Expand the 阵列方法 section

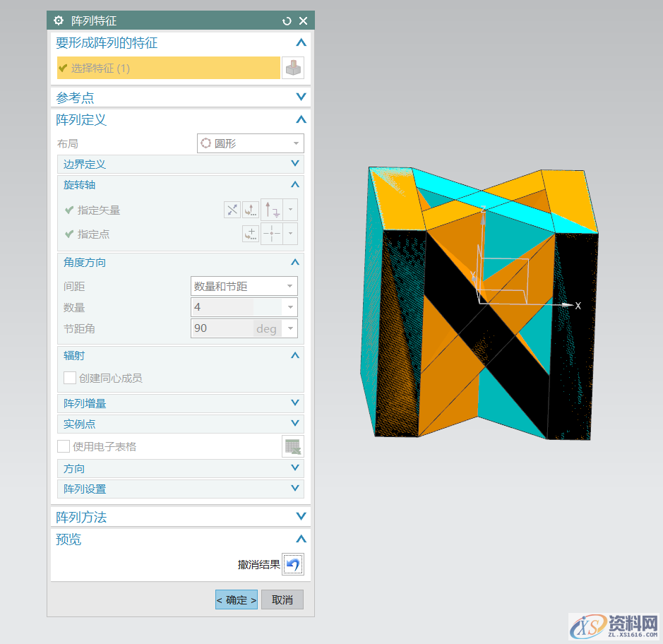[x=181, y=516]
